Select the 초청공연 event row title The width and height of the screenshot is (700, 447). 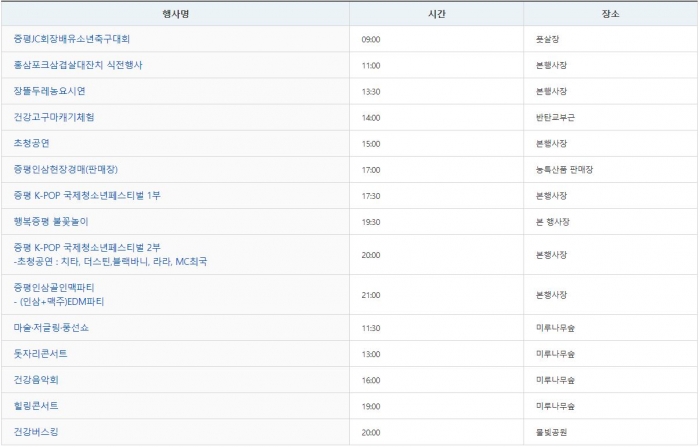[31, 143]
